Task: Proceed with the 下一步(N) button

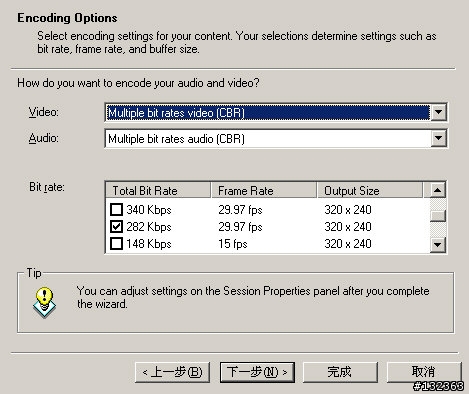Action: [257, 372]
